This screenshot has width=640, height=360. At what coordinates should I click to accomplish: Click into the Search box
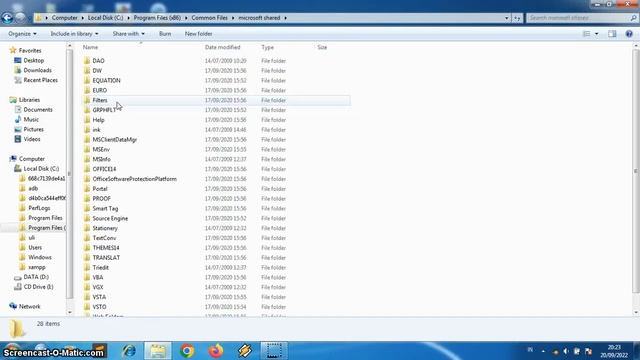click(x=582, y=18)
